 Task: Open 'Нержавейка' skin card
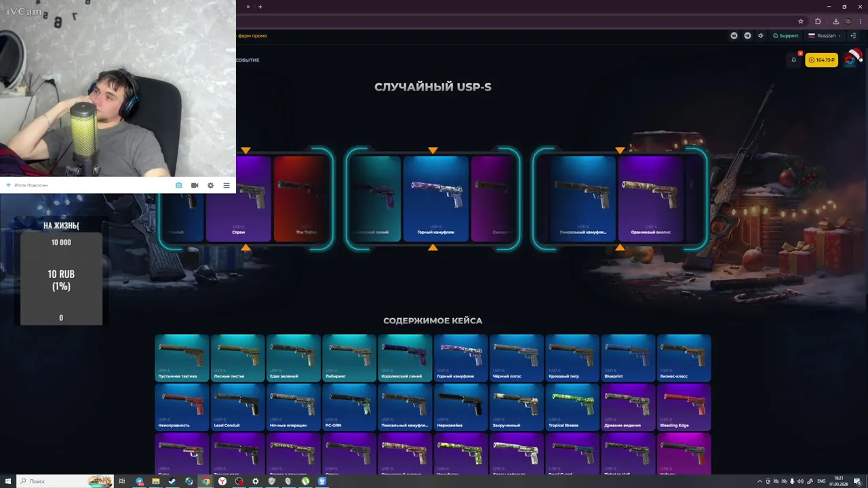point(460,407)
